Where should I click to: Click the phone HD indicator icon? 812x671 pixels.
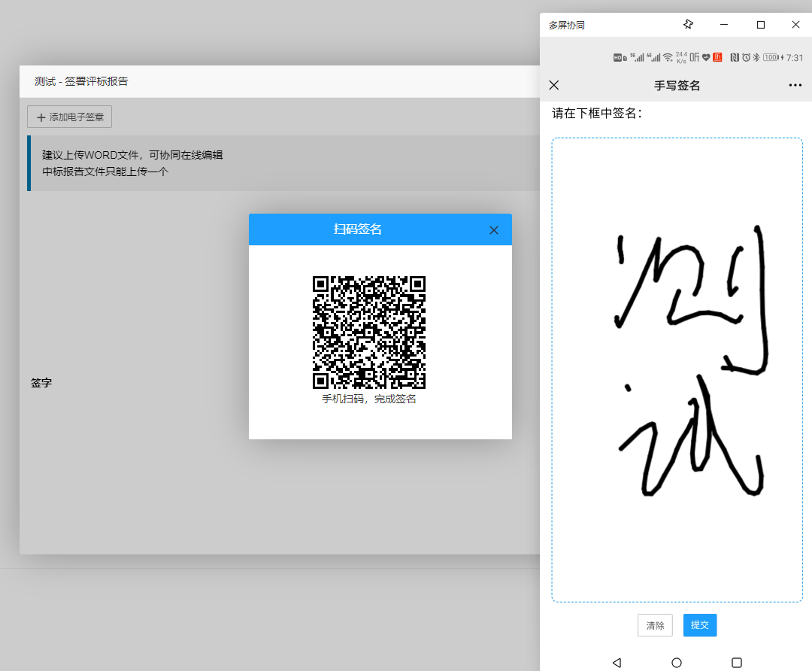620,57
